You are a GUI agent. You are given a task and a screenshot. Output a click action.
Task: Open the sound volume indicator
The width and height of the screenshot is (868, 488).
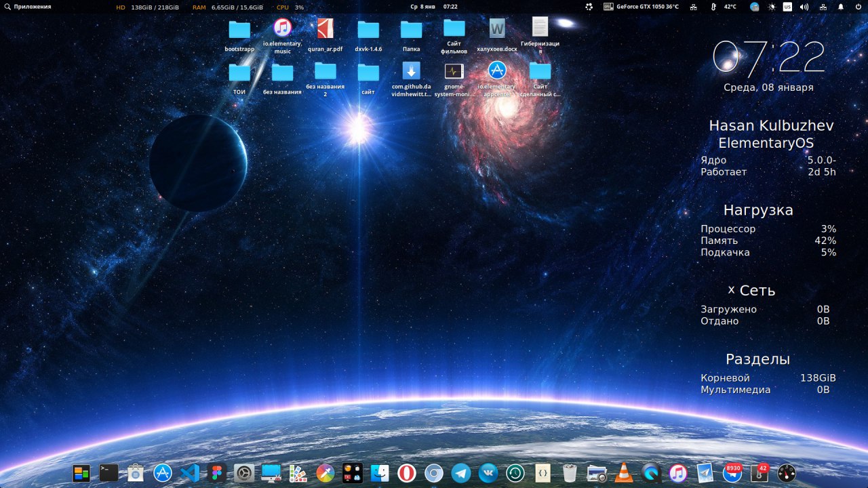(x=804, y=6)
